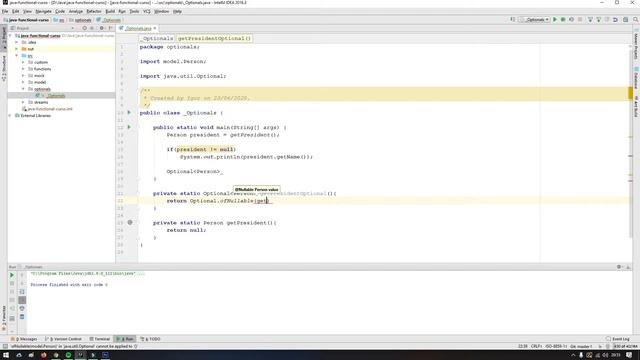Click the Search Everywhere magnifier icon
The width and height of the screenshot is (640, 360).
(x=636, y=20)
